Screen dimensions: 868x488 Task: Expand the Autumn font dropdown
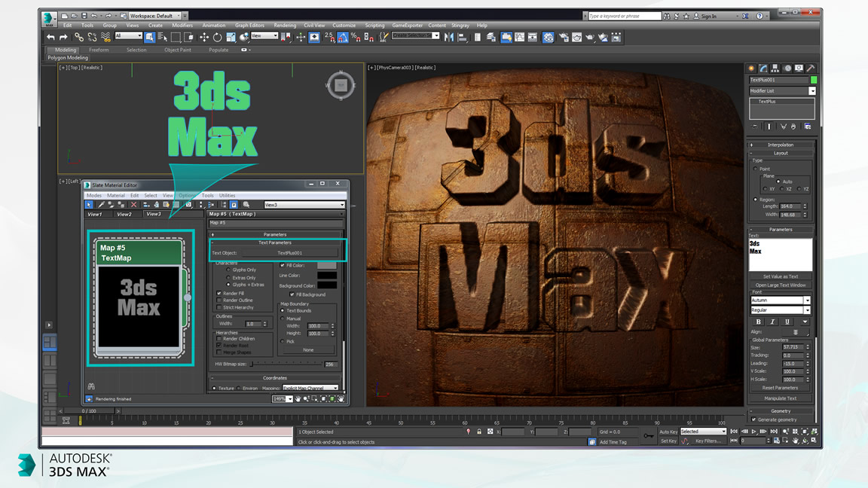point(808,300)
